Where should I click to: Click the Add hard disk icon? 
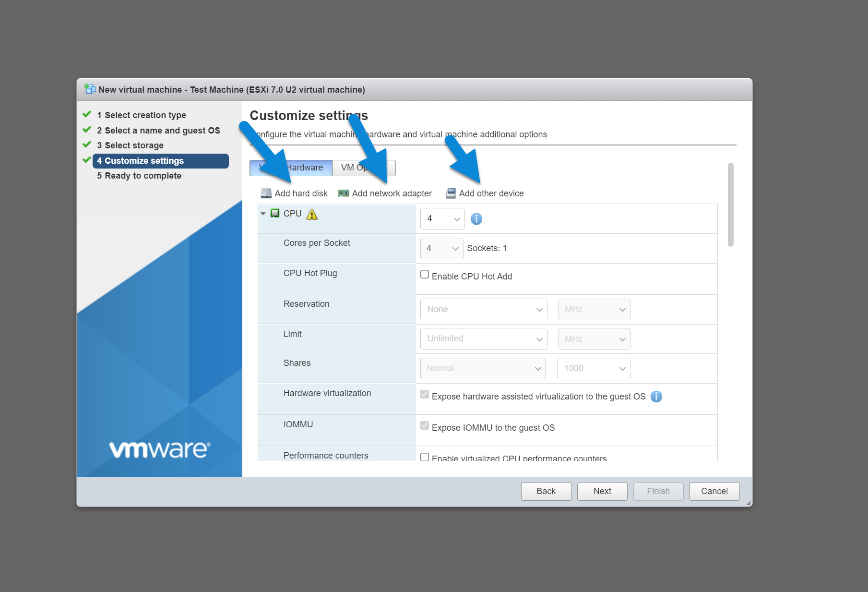point(265,193)
